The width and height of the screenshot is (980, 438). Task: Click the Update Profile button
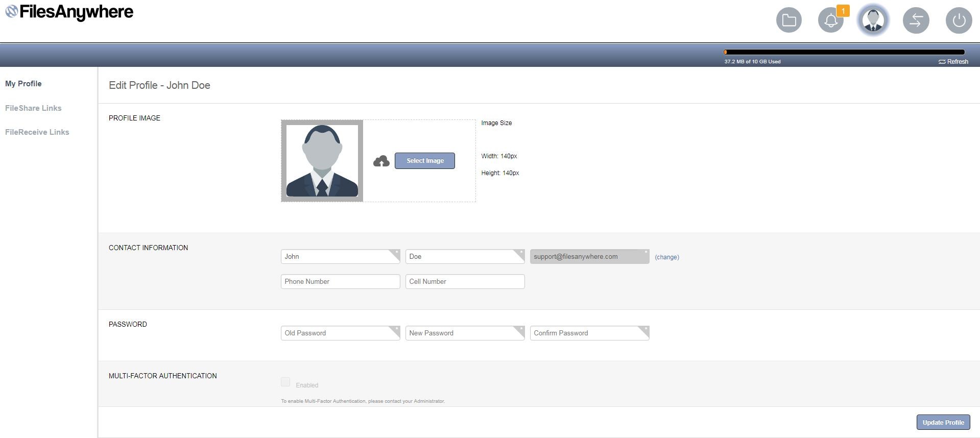[943, 422]
